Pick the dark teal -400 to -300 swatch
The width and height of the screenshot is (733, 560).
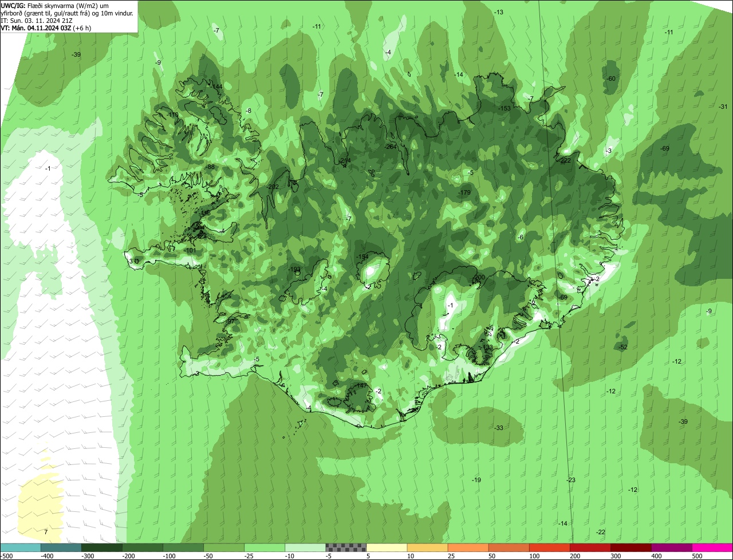[61, 547]
